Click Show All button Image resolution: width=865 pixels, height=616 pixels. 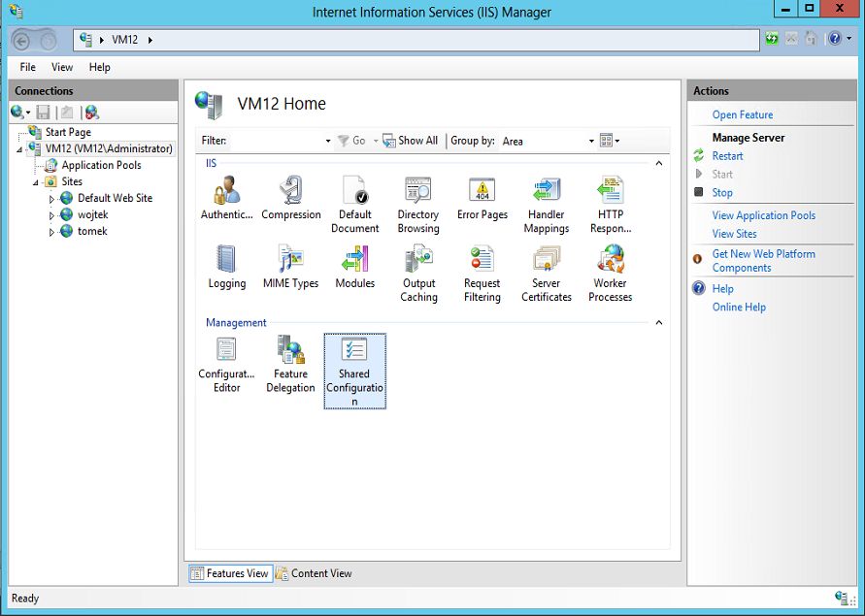point(411,141)
